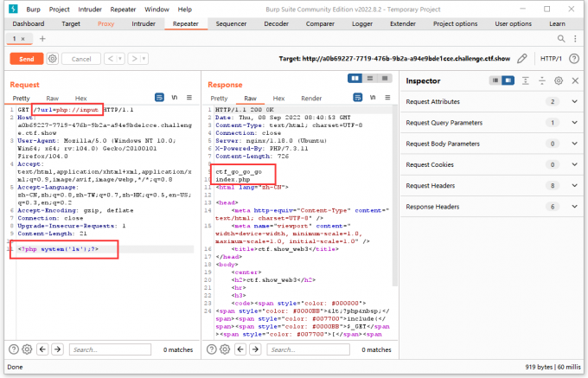The width and height of the screenshot is (588, 378).
Task: Open history back dropdown arrow
Action: coord(120,59)
